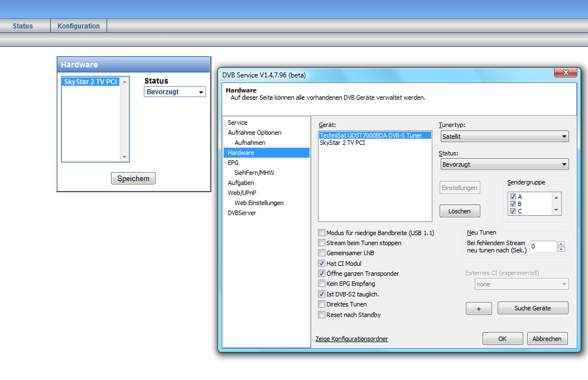Click the plus button to add device
This screenshot has width=588, height=380.
[x=479, y=309]
